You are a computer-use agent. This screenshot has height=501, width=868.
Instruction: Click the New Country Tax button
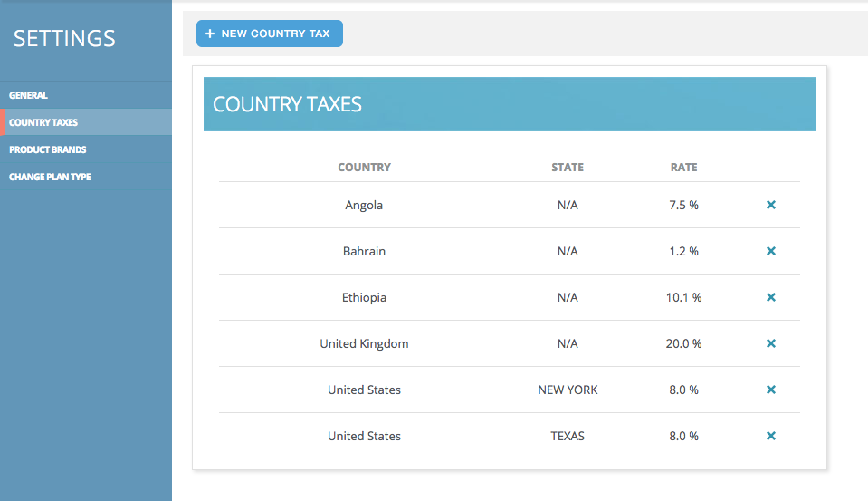[270, 34]
